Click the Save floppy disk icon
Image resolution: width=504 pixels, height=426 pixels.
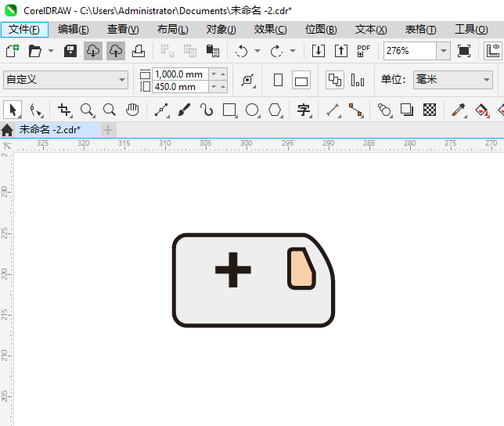(x=70, y=51)
